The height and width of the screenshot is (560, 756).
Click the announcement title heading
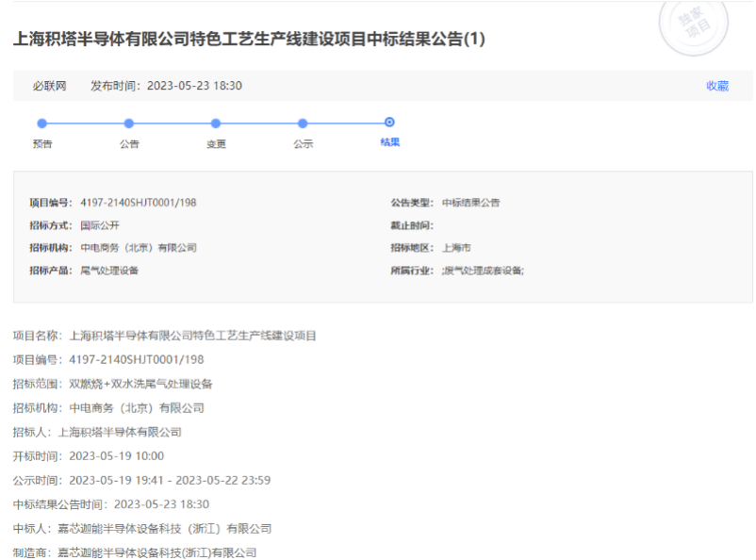[x=249, y=40]
